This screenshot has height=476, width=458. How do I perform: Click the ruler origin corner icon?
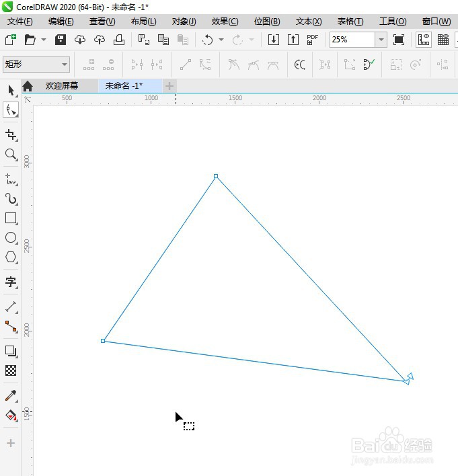click(28, 100)
